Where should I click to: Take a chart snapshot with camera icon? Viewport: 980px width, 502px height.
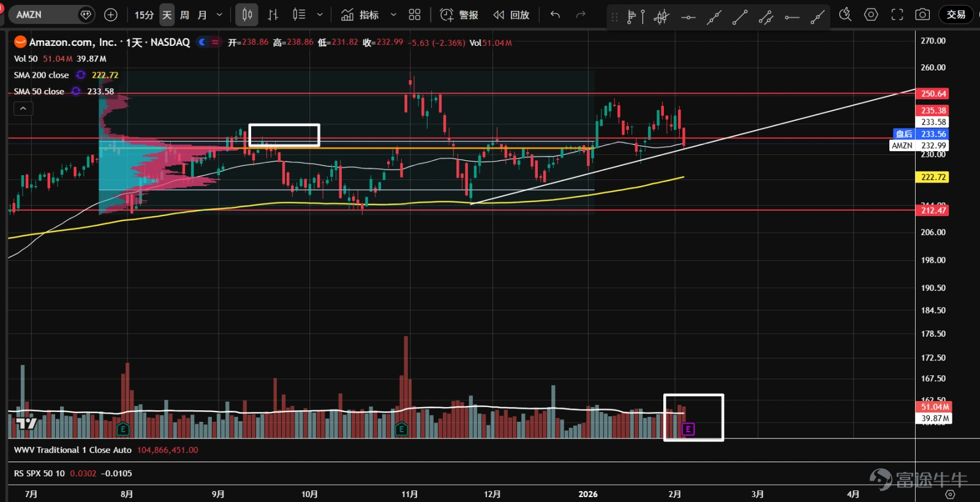point(922,15)
